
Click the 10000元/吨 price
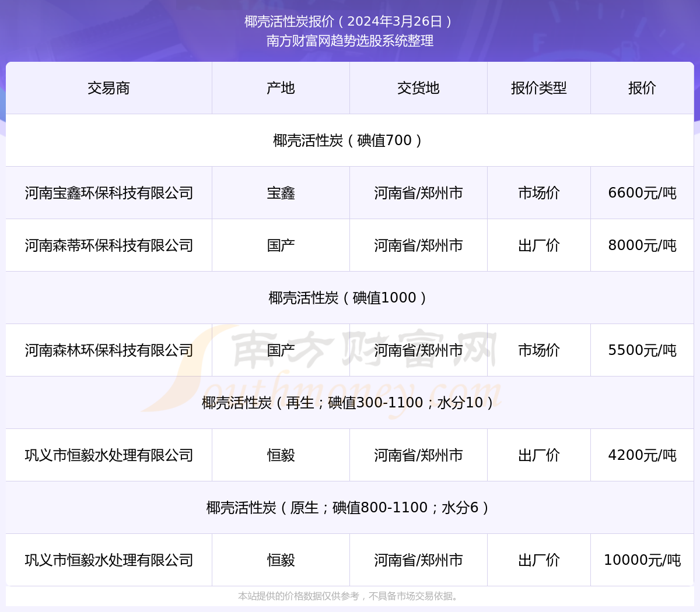642,560
